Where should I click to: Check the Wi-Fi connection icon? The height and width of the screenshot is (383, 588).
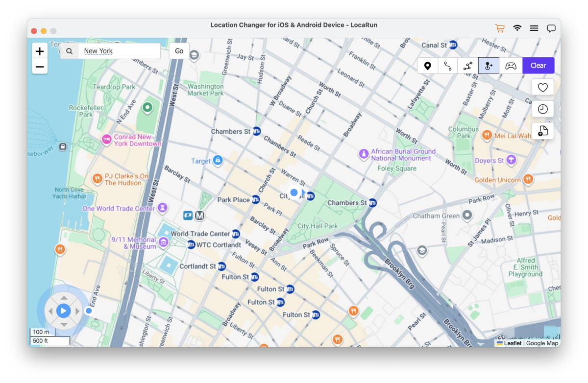point(517,28)
